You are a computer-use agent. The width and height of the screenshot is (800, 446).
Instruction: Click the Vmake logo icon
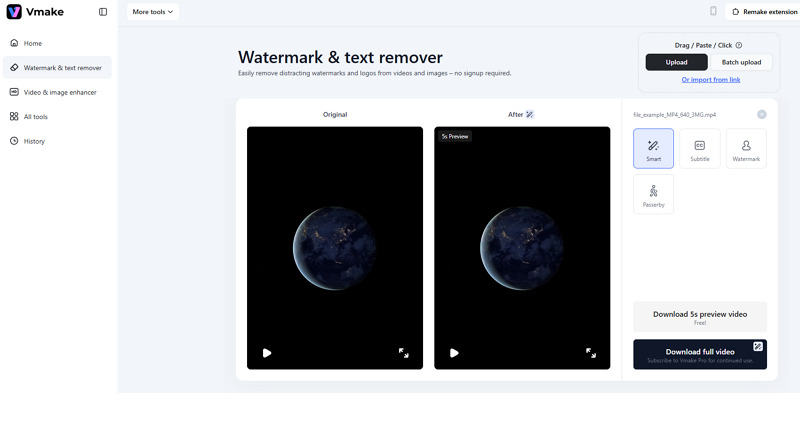click(14, 11)
